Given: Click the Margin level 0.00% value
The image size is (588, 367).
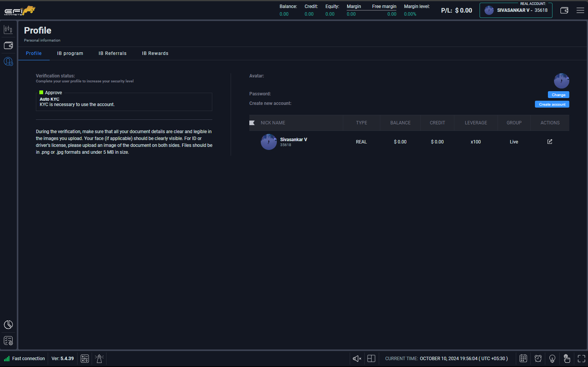Looking at the screenshot, I should point(410,14).
